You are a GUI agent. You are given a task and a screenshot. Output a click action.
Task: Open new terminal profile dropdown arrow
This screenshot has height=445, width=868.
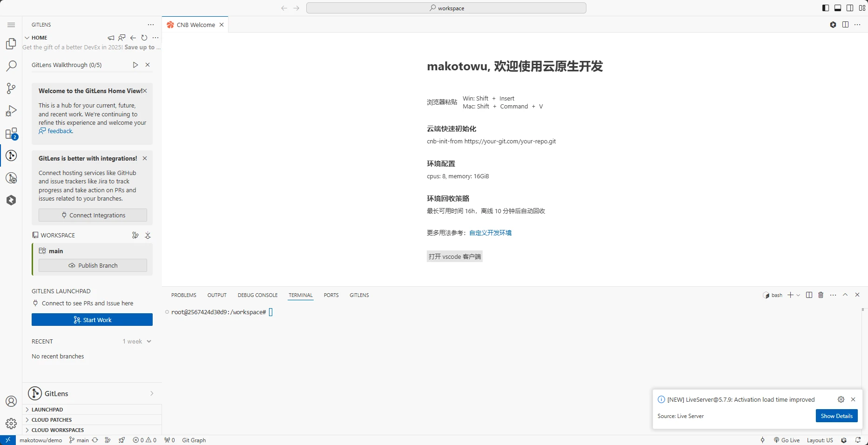798,295
